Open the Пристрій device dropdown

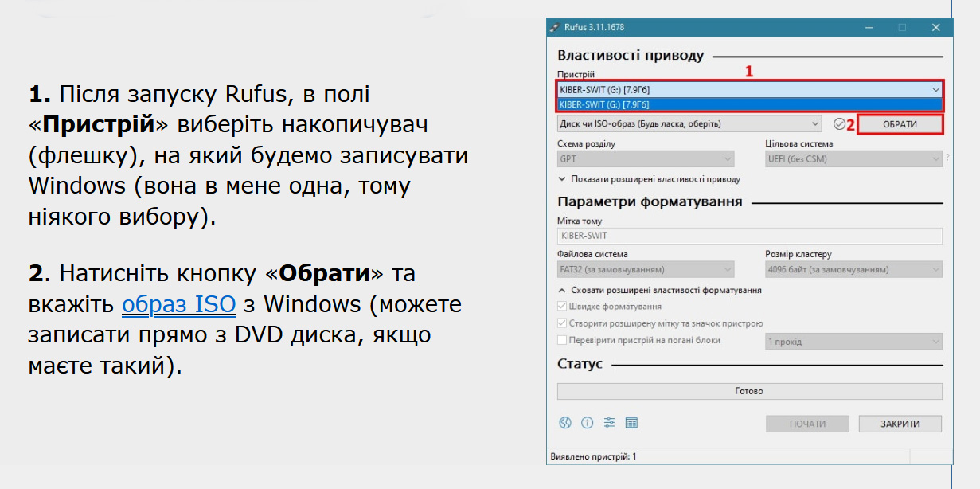click(749, 90)
